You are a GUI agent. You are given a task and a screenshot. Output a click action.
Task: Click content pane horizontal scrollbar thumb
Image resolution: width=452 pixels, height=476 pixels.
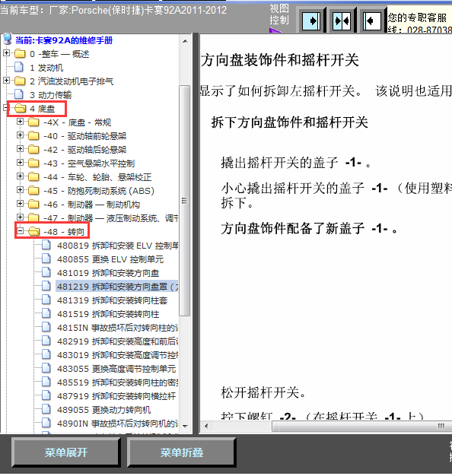click(x=361, y=426)
